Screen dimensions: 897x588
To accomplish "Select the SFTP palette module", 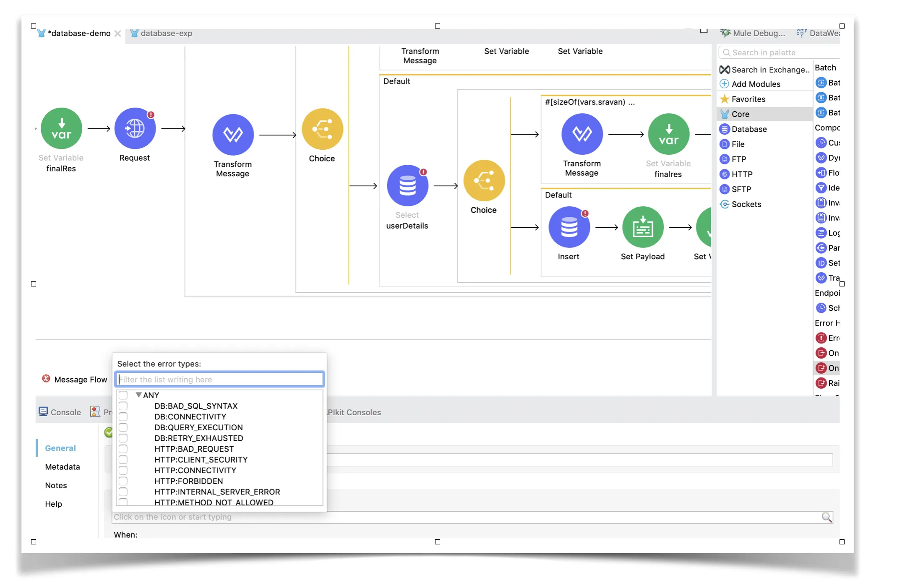I will (735, 189).
